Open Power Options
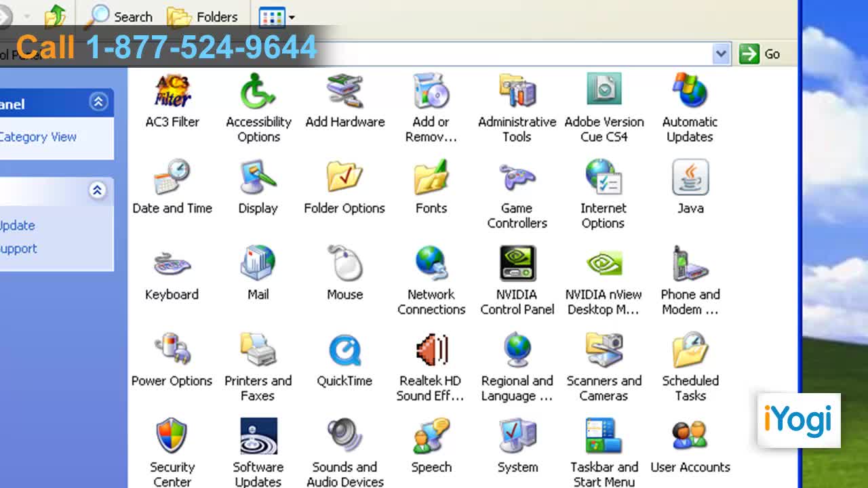Image resolution: width=868 pixels, height=488 pixels. [x=172, y=360]
